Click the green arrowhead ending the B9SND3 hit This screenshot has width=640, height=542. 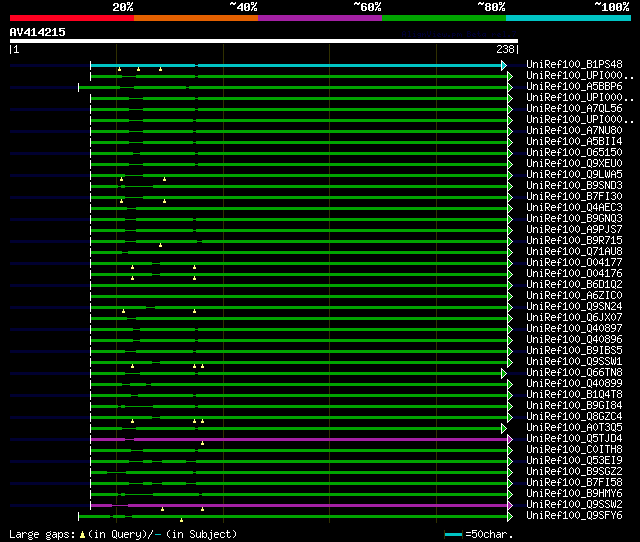(510, 187)
